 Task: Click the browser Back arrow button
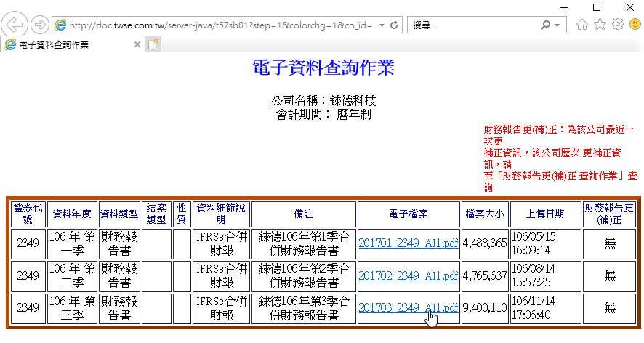pyautogui.click(x=15, y=25)
